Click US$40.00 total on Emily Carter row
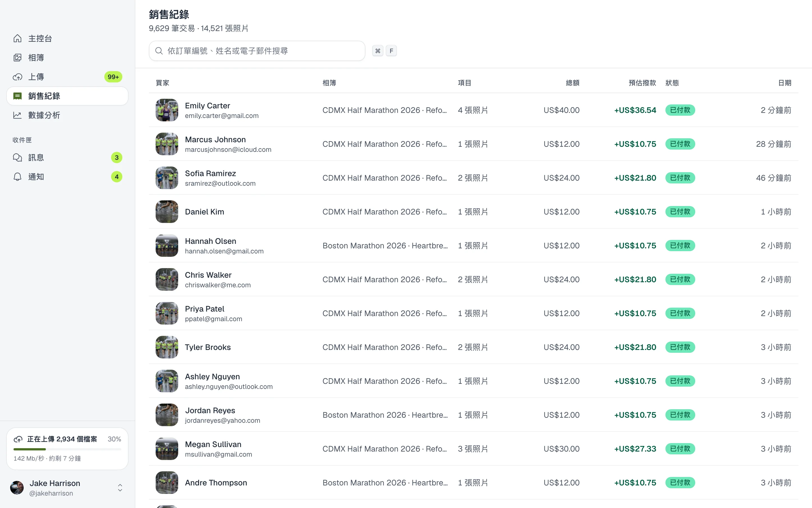Image resolution: width=812 pixels, height=508 pixels. [561, 110]
